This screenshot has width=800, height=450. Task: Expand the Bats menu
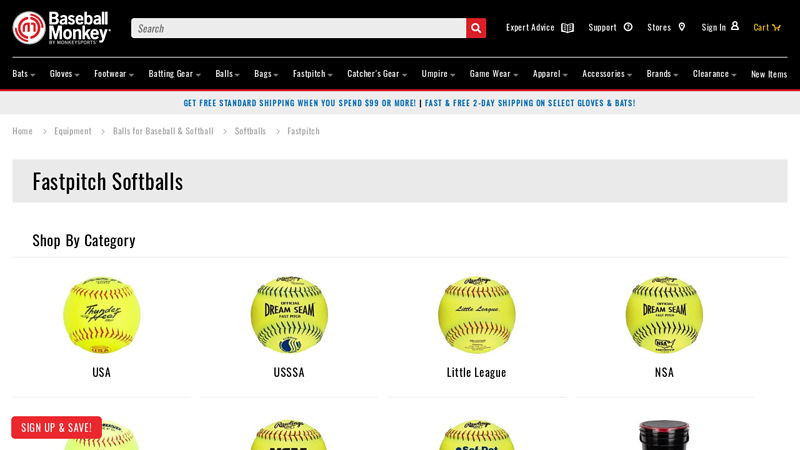coord(23,74)
